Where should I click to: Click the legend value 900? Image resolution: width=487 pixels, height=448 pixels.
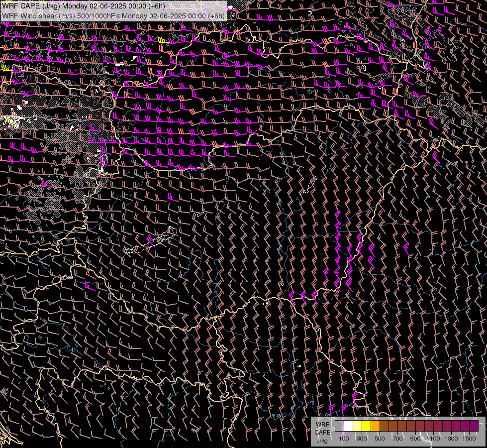(x=415, y=439)
